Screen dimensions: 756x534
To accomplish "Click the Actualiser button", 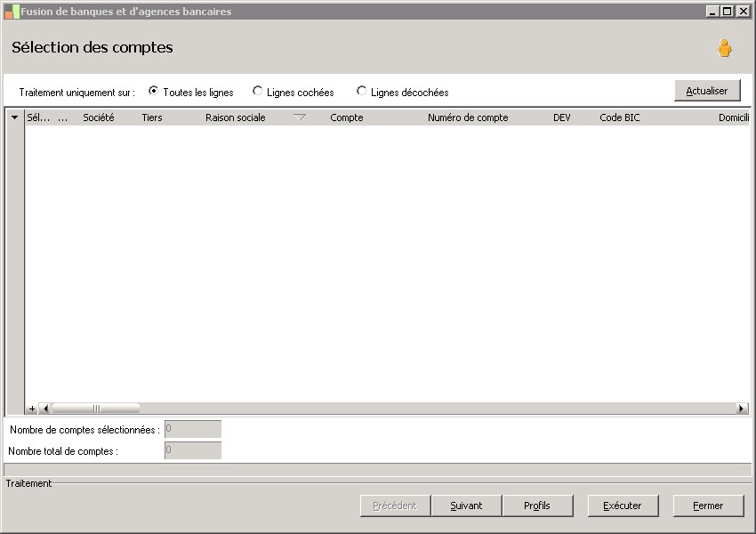I will [707, 91].
